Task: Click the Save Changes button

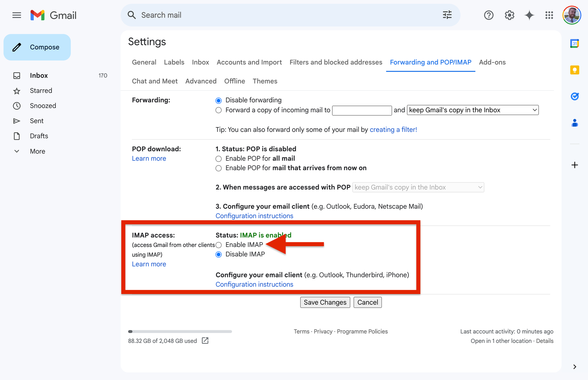Action: click(325, 302)
